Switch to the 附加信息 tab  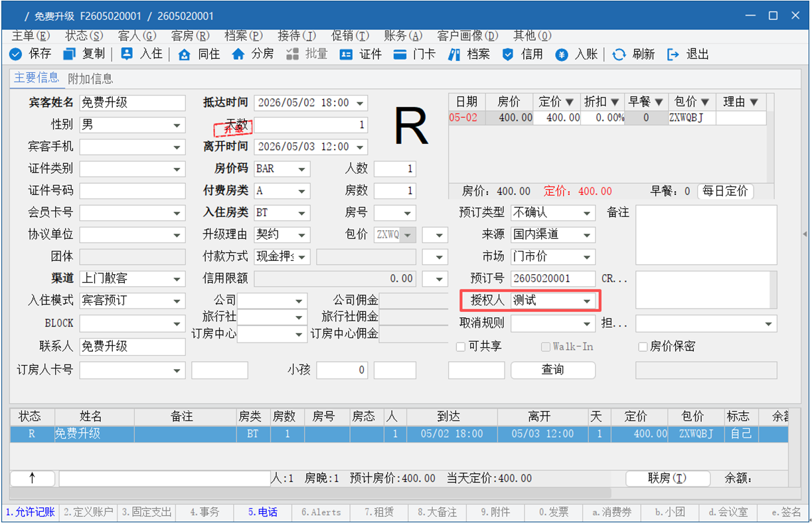coord(91,78)
